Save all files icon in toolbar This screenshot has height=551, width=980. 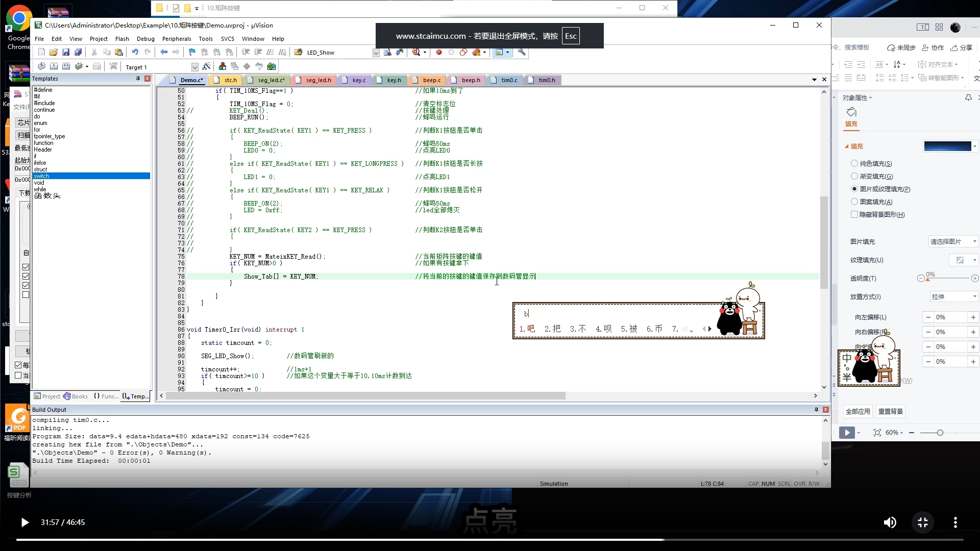pyautogui.click(x=78, y=52)
